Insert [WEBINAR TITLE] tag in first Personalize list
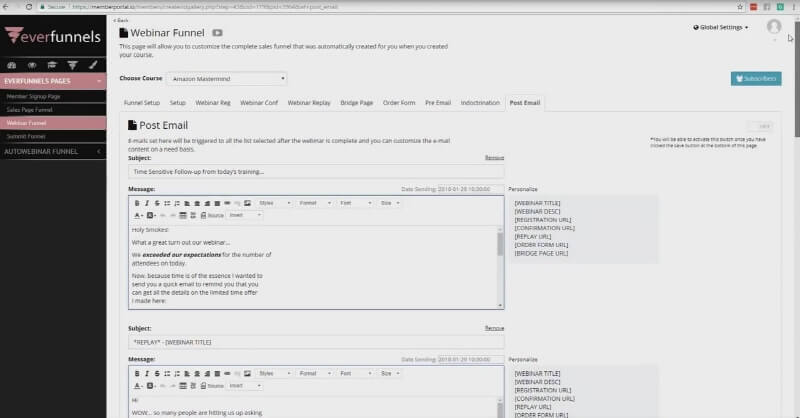800x418 pixels. [x=537, y=203]
